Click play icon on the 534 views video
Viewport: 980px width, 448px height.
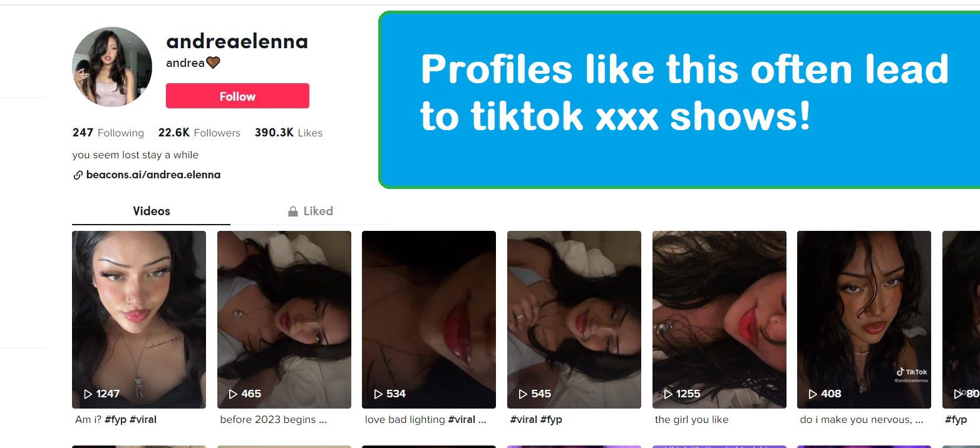tap(378, 394)
